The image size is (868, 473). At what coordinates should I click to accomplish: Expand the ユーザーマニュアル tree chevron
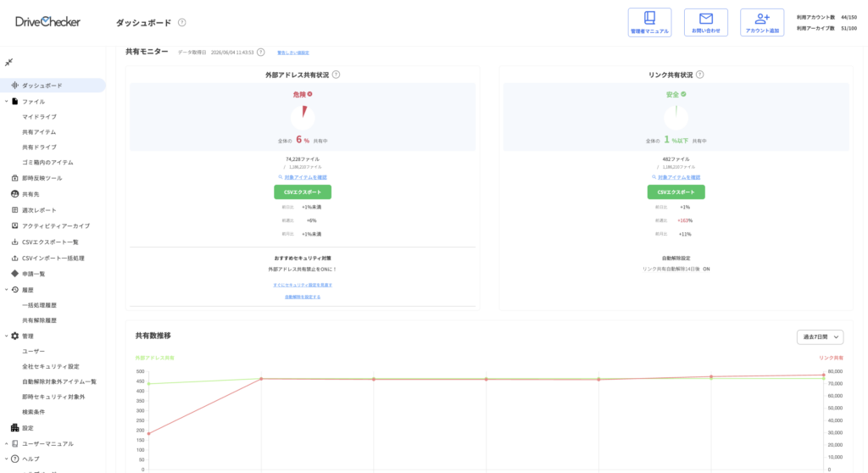click(6, 443)
